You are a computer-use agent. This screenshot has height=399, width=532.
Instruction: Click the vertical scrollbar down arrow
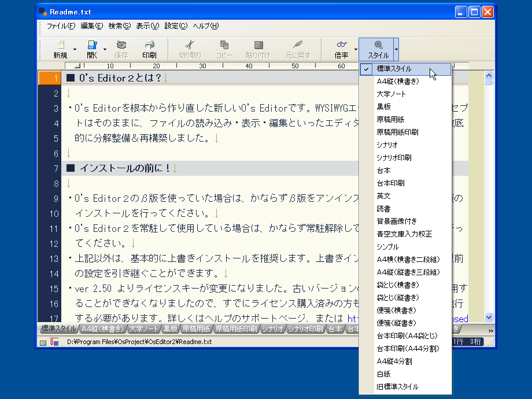(489, 317)
